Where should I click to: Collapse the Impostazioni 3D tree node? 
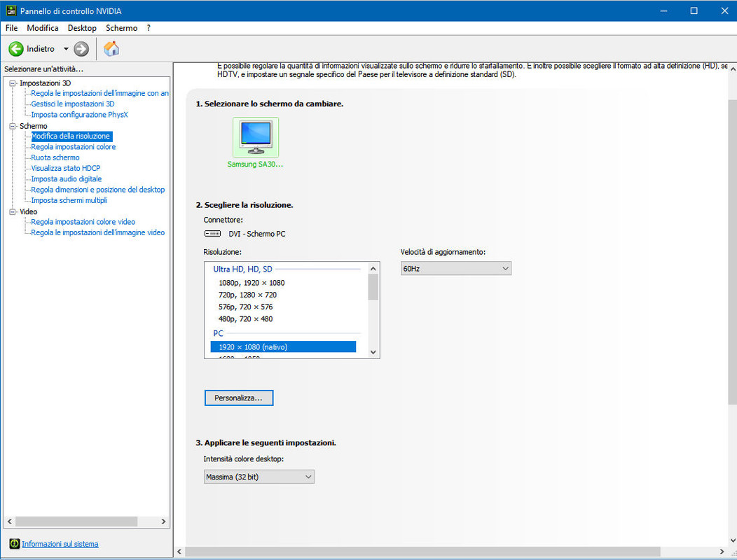[13, 83]
